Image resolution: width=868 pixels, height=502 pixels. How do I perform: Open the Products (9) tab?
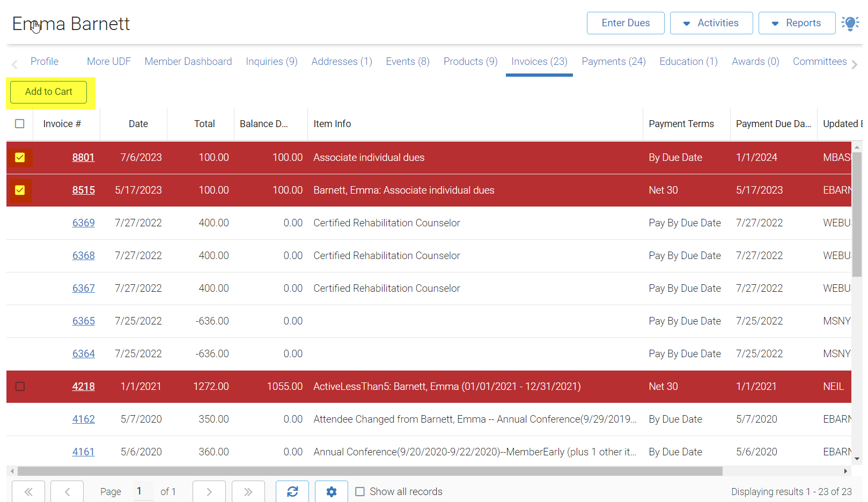coord(470,62)
